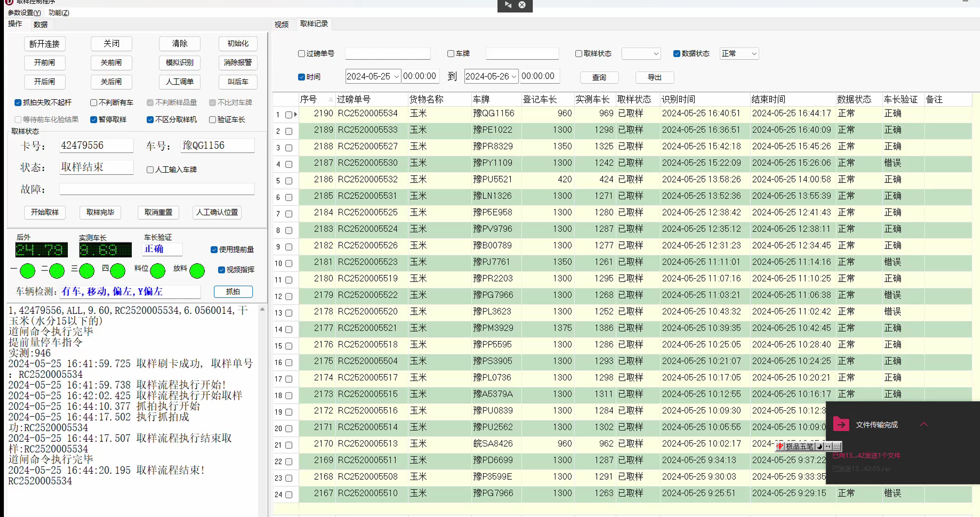The image size is (980, 517).
Task: Enable 验证车长 checkbox
Action: 212,120
